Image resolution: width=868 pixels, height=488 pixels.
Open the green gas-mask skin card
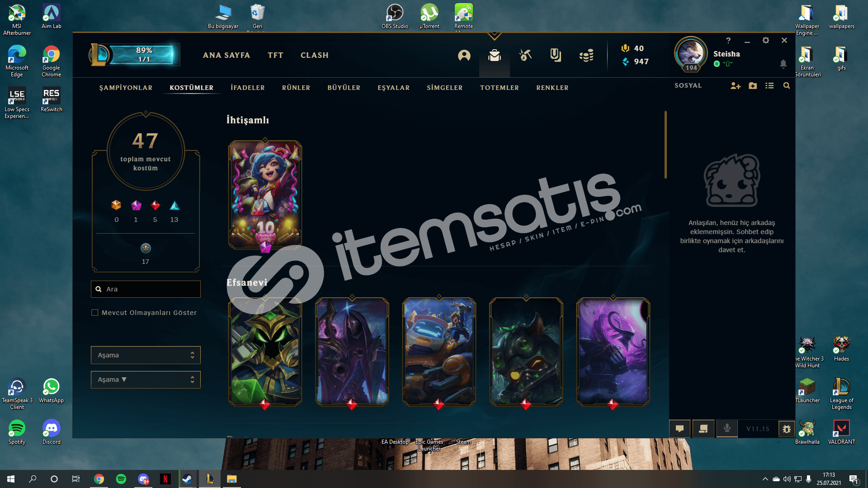pyautogui.click(x=526, y=352)
